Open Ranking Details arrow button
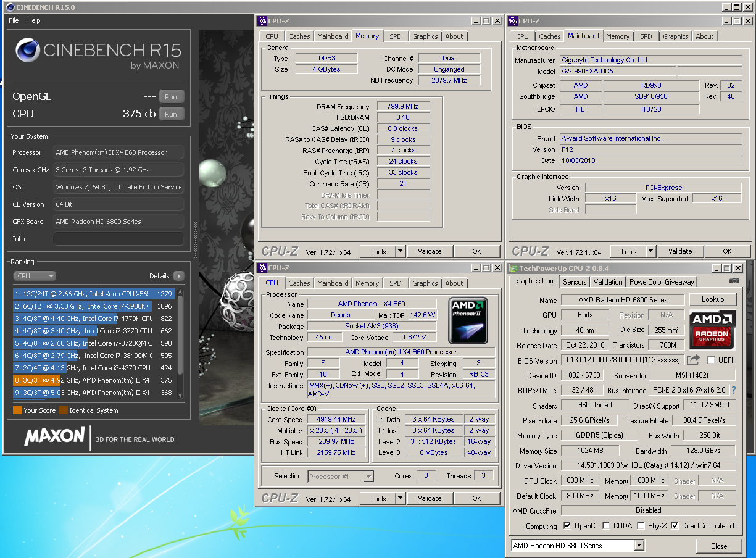 point(178,276)
